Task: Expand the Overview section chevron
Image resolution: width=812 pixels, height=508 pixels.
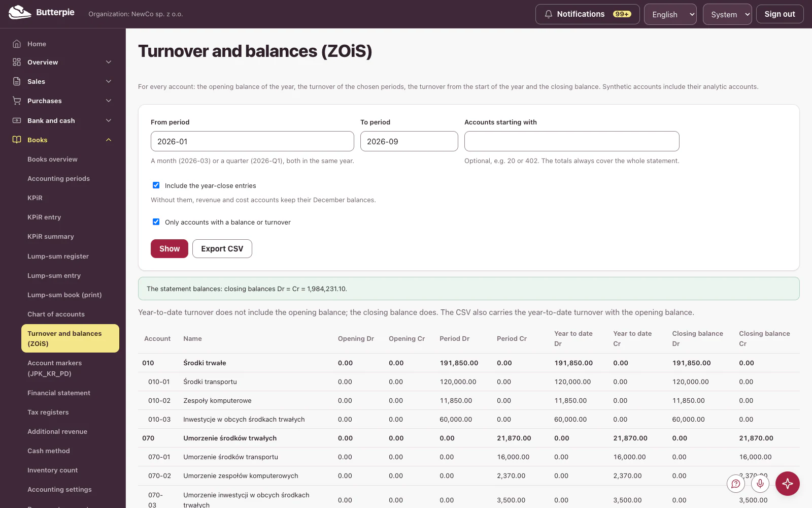Action: click(109, 62)
